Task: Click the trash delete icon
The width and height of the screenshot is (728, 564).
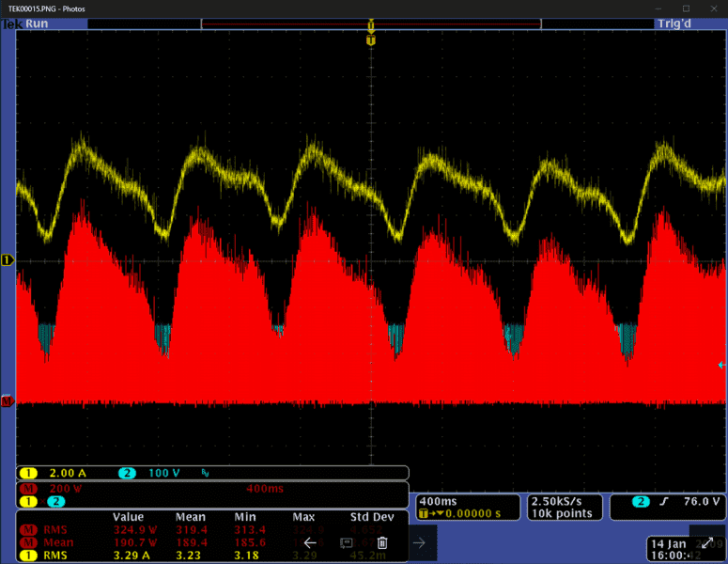Action: tap(382, 542)
